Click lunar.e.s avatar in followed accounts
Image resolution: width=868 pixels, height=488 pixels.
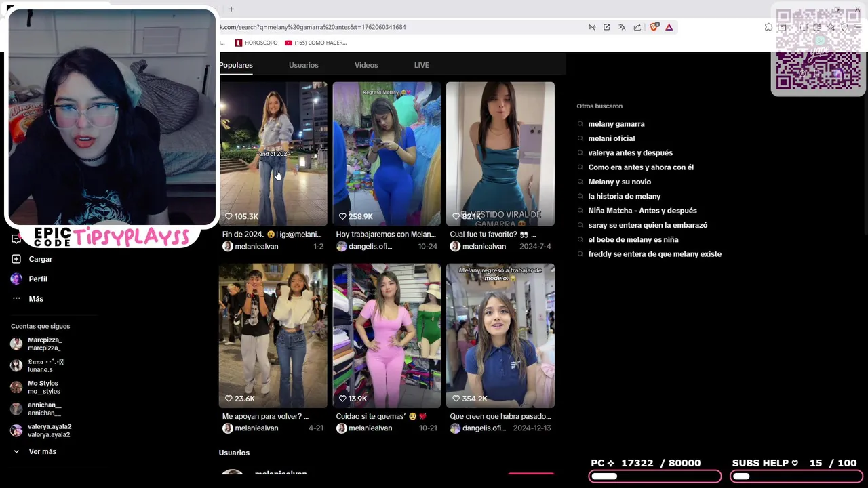coord(16,365)
